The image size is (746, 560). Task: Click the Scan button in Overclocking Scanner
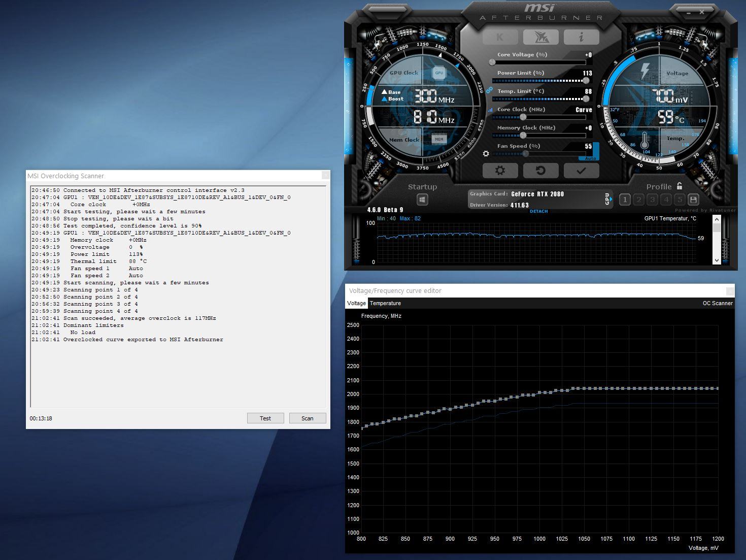coord(308,418)
